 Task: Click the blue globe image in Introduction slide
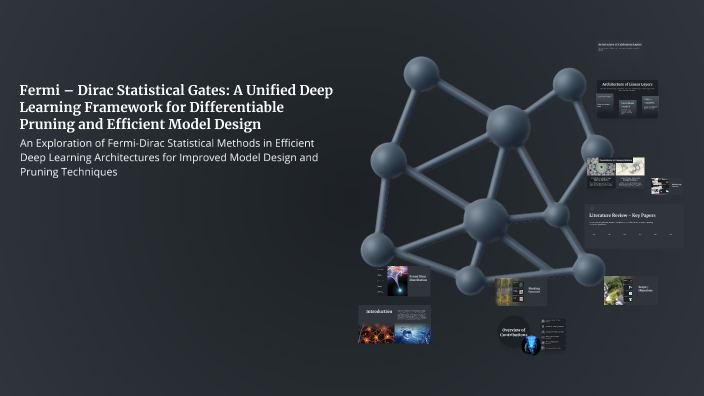pyautogui.click(x=412, y=334)
